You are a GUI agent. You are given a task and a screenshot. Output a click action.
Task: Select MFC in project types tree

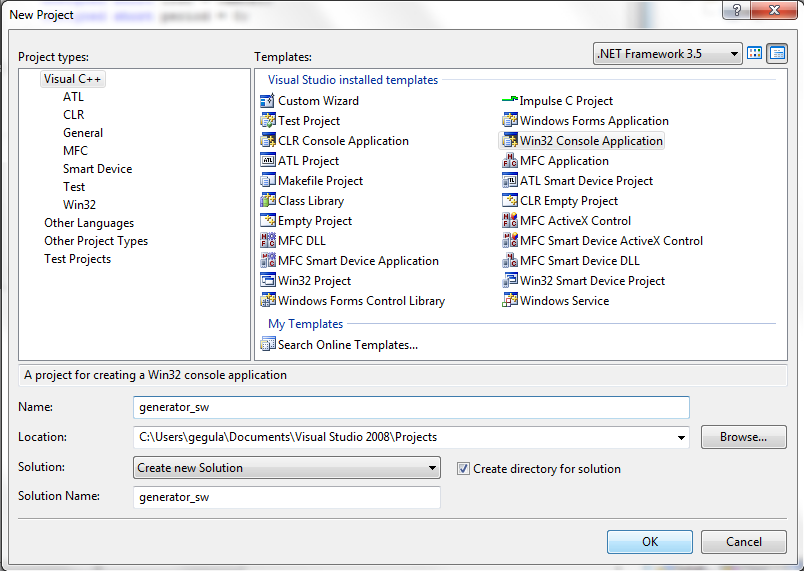coord(75,151)
